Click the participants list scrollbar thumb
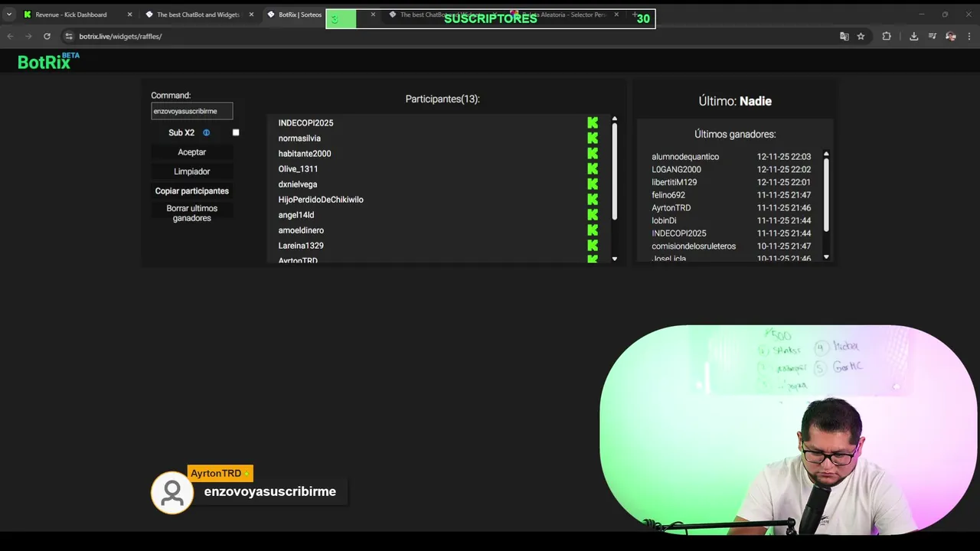Image resolution: width=980 pixels, height=551 pixels. tap(614, 171)
